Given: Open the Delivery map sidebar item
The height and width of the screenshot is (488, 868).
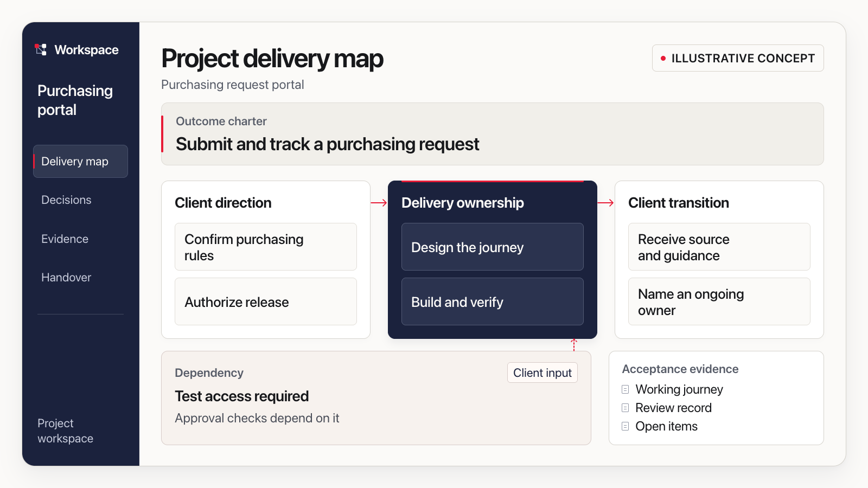Looking at the screenshot, I should (x=80, y=161).
